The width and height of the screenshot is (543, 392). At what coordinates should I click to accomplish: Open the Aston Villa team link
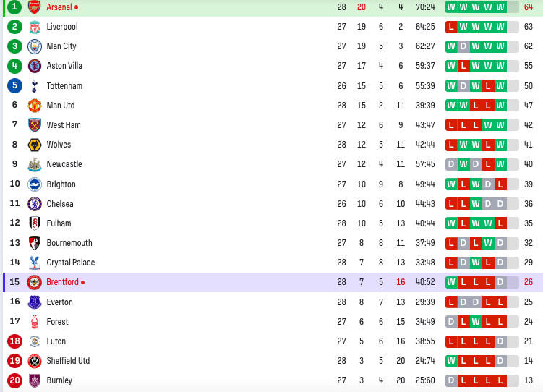pos(64,66)
